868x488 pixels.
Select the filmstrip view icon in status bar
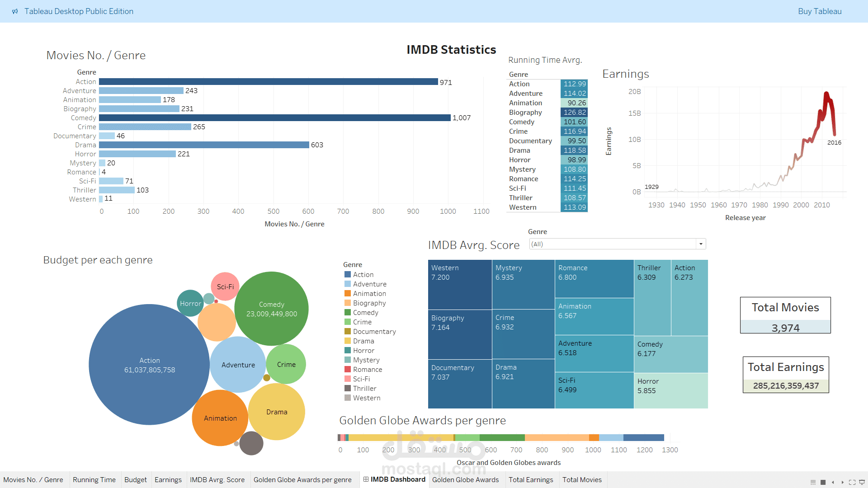coord(813,483)
